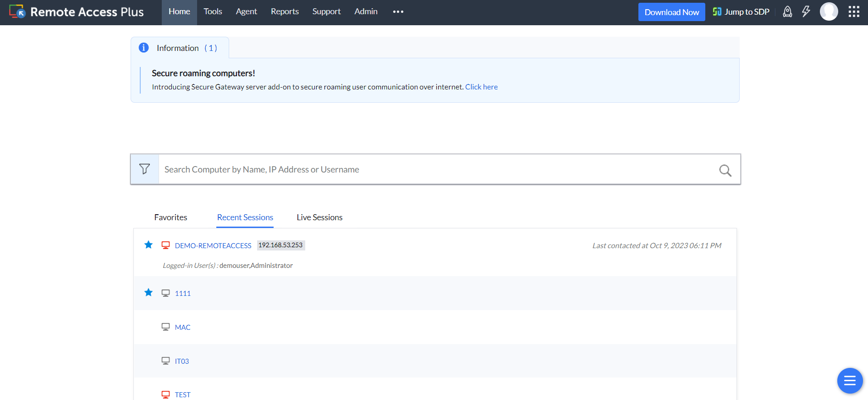
Task: Switch to the Live Sessions tab
Action: pyautogui.click(x=320, y=217)
